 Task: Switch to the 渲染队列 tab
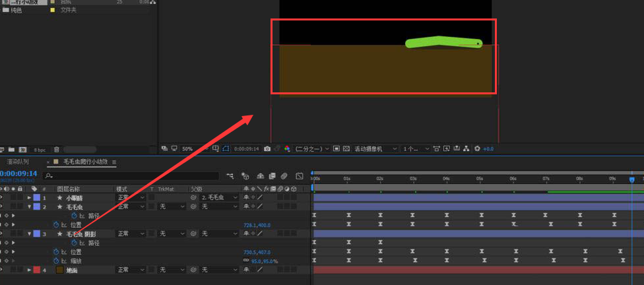pos(18,162)
